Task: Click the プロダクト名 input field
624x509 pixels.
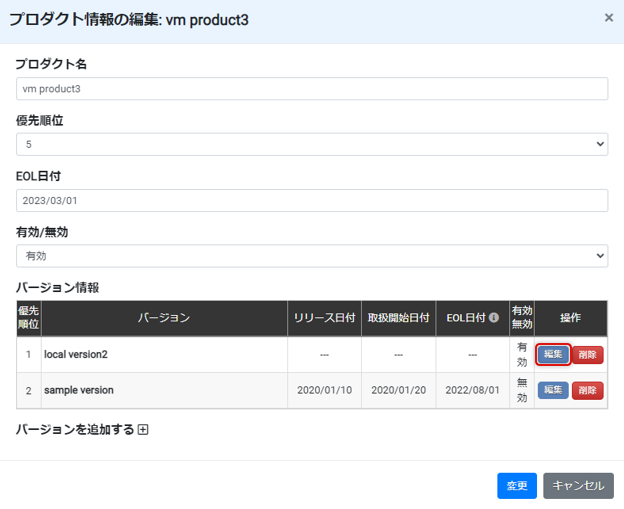Action: [312, 89]
